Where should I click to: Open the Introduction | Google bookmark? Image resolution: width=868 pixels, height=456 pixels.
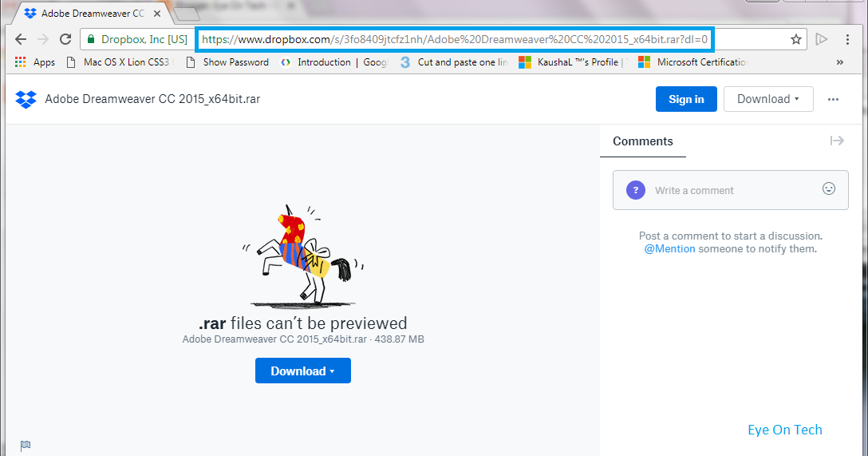click(x=334, y=62)
